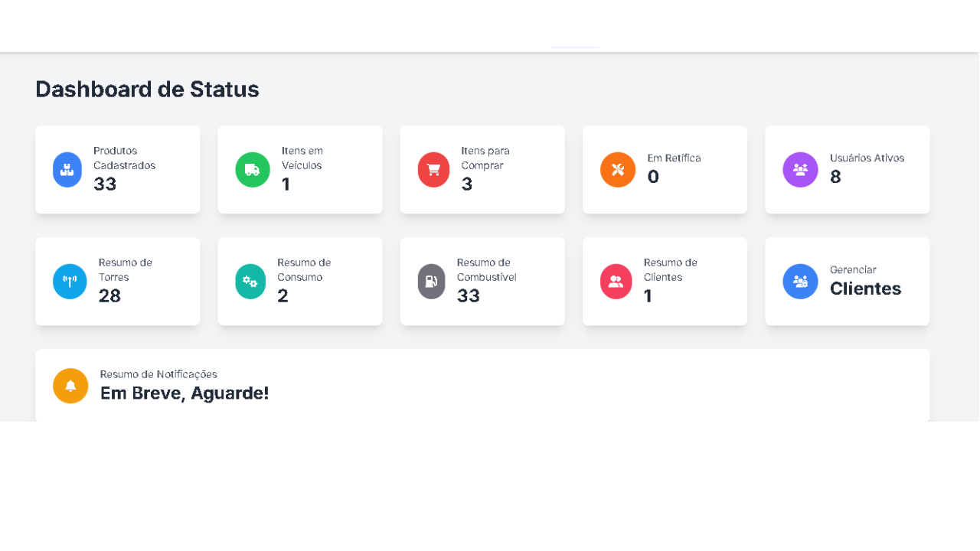
Task: Open the Resumo de Combustível label
Action: pos(486,269)
